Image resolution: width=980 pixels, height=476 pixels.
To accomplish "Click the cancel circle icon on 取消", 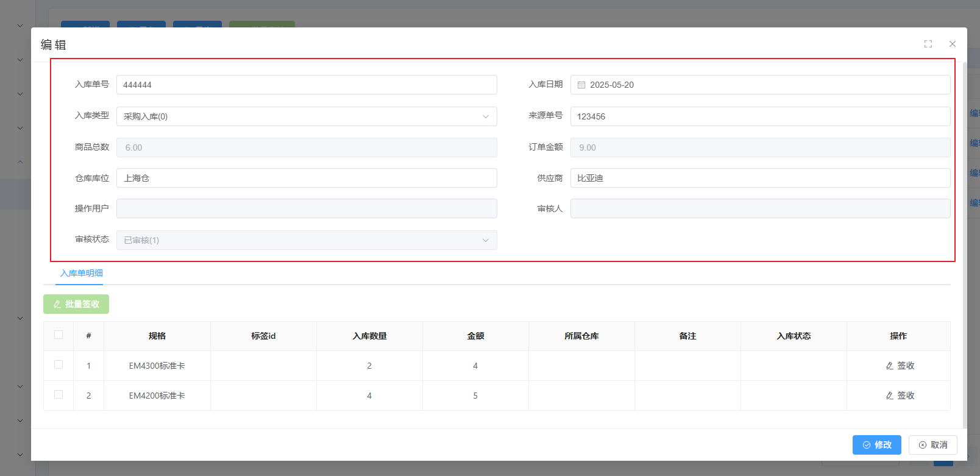I will [x=922, y=445].
